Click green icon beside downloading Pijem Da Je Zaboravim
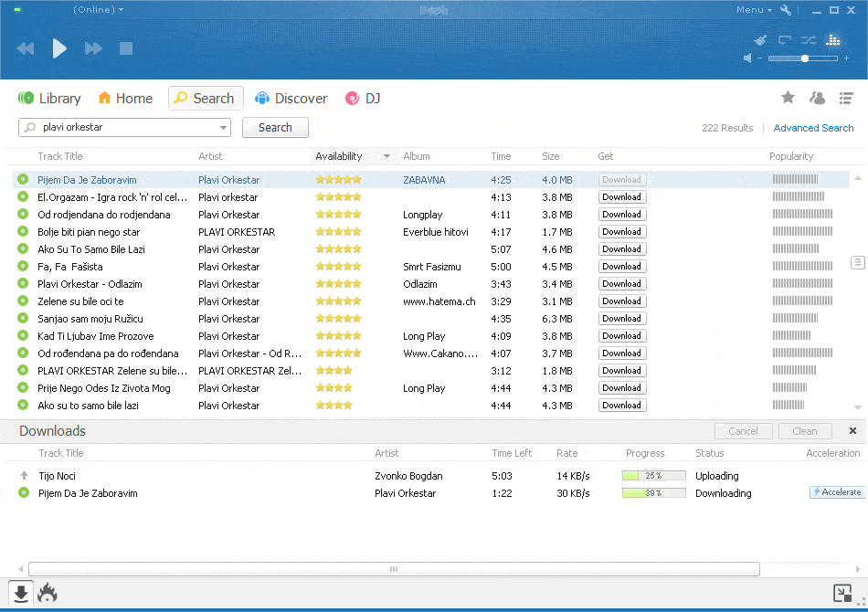This screenshot has height=612, width=868. pos(23,492)
